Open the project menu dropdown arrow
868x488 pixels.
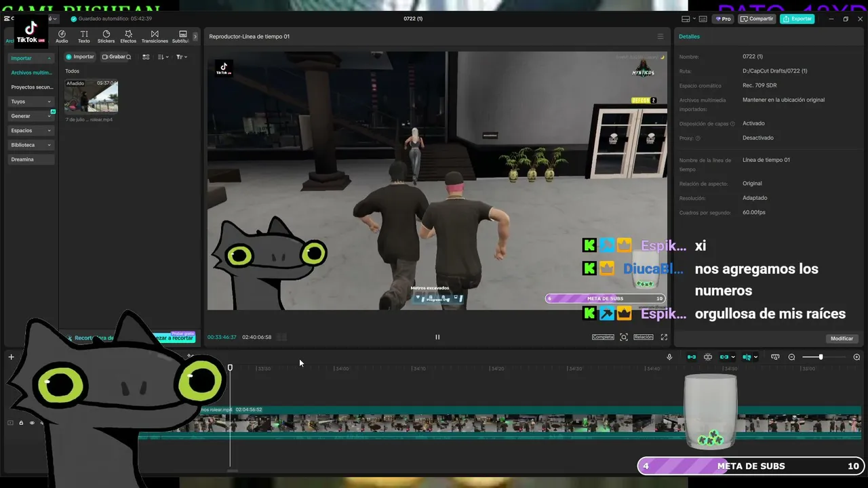click(56, 19)
